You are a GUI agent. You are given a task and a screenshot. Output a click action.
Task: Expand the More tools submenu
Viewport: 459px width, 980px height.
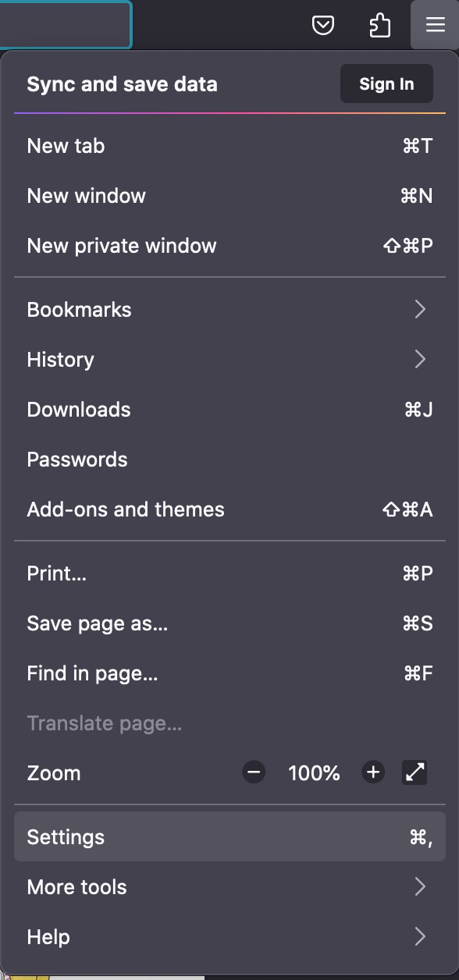229,887
